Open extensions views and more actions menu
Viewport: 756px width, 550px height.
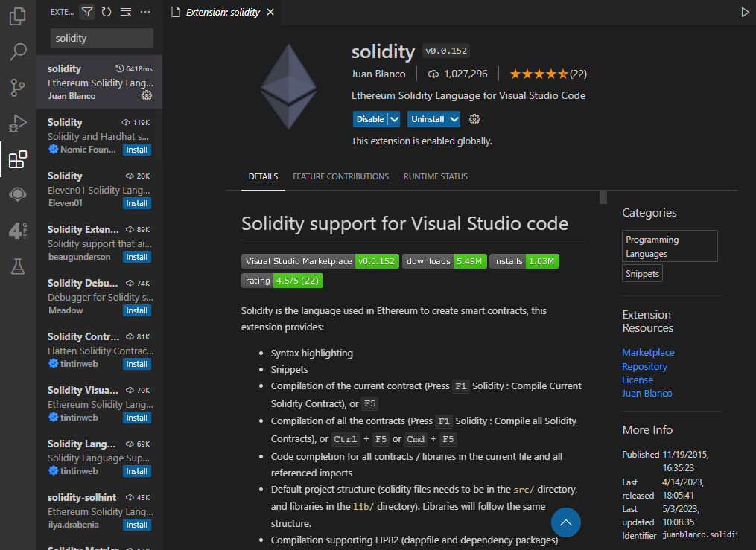[x=145, y=12]
